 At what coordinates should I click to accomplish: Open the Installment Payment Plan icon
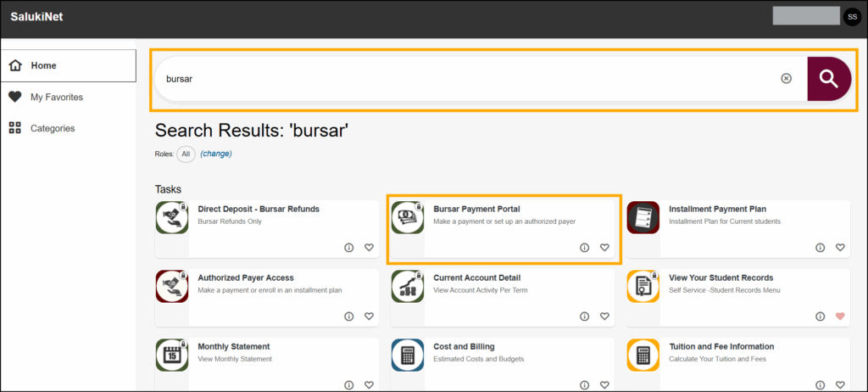pos(643,217)
